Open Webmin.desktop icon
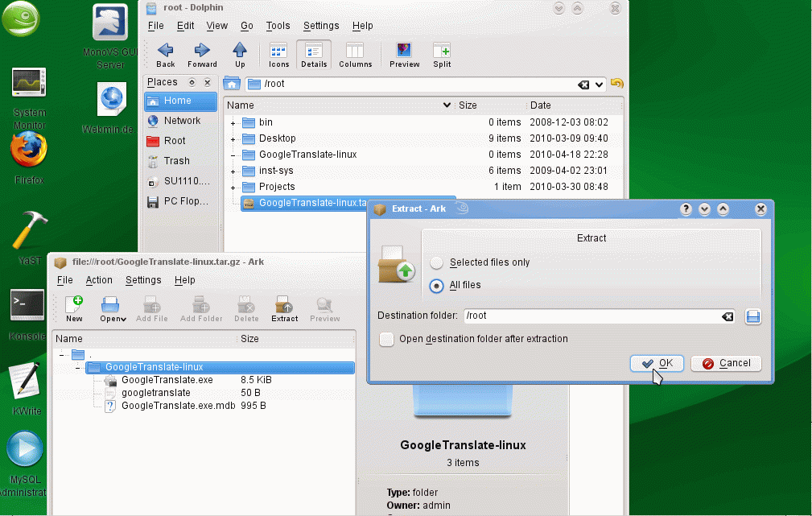 (109, 109)
